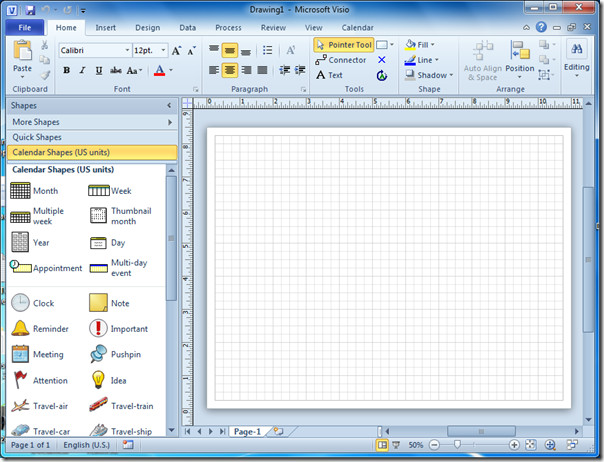The height and width of the screenshot is (462, 604).
Task: Click Page 1 of 1 status
Action: [x=30, y=445]
